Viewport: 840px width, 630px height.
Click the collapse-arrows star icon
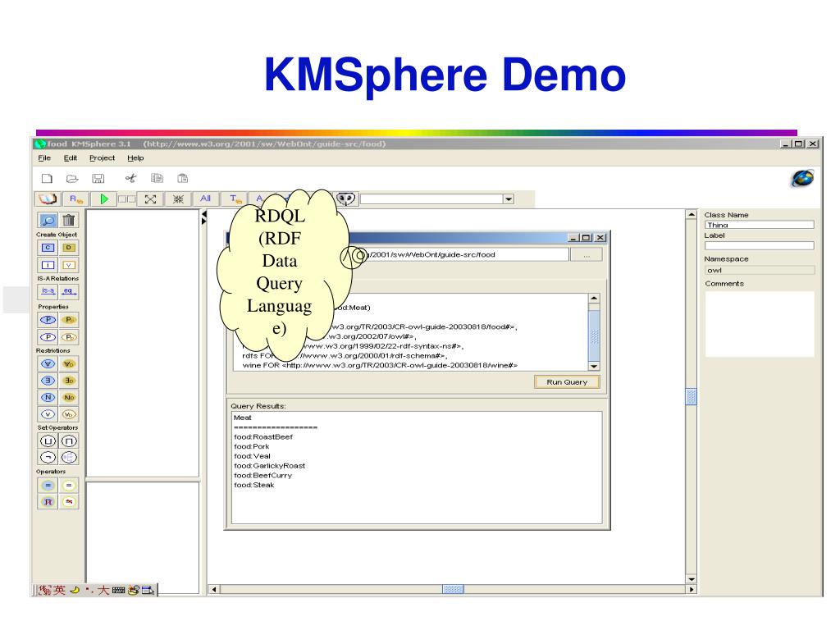[178, 199]
